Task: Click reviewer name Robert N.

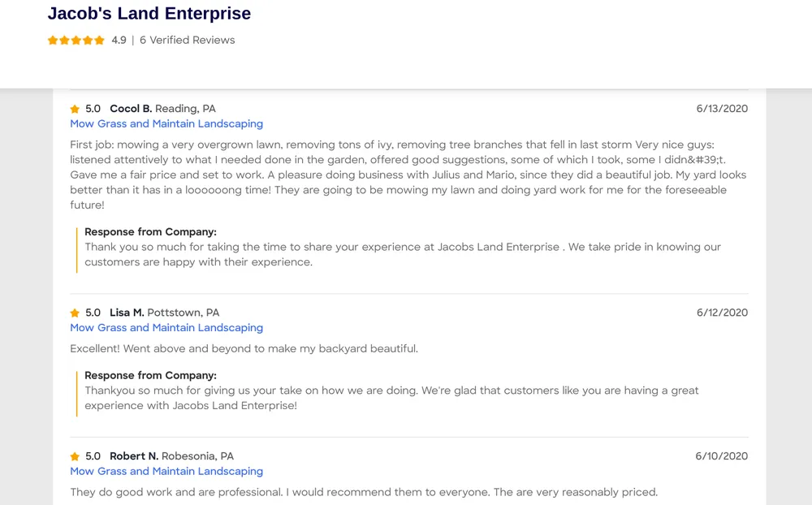Action: 133,455
